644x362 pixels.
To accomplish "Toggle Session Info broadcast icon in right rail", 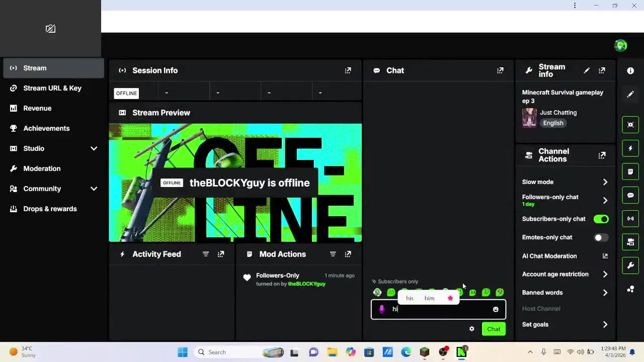I will pyautogui.click(x=630, y=218).
